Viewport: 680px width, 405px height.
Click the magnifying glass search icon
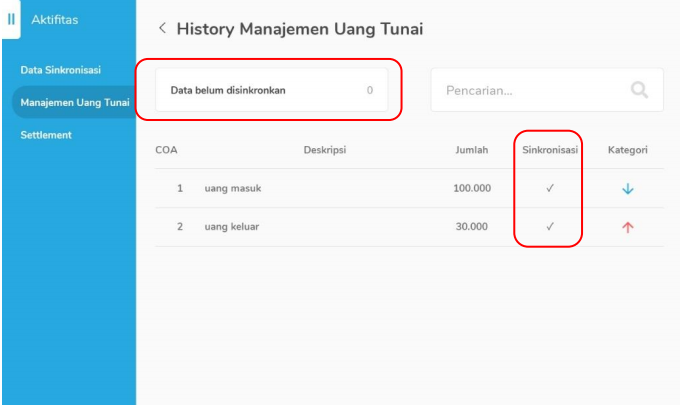tap(640, 90)
